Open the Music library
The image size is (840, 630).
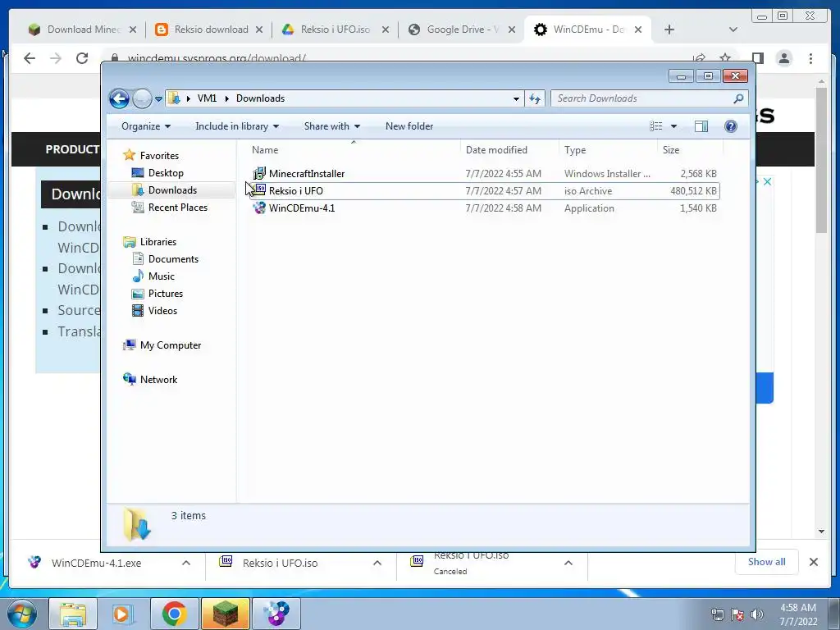(x=162, y=276)
